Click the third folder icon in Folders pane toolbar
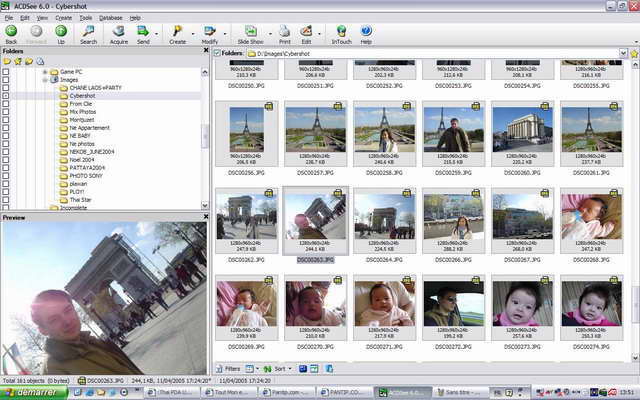 point(29,62)
